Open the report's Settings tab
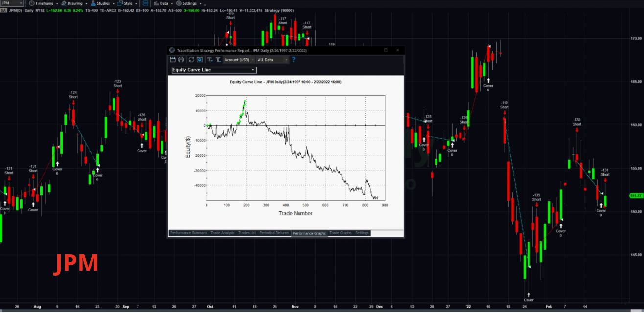Screen dimensions: 644x313 point(362,233)
